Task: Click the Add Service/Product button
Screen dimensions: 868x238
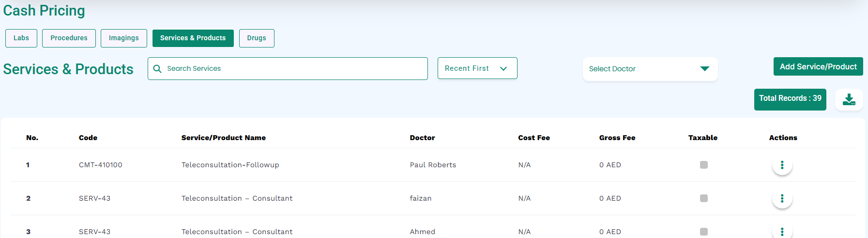Action: (x=818, y=67)
